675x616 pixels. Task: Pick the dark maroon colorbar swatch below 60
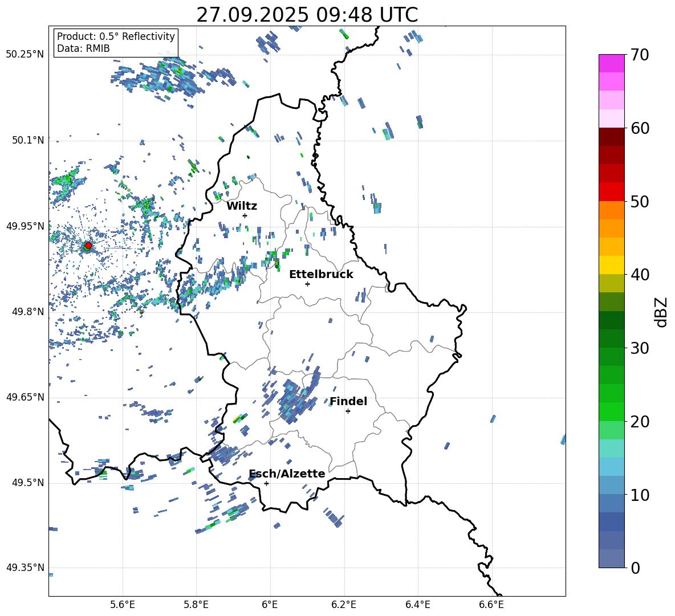click(x=612, y=137)
